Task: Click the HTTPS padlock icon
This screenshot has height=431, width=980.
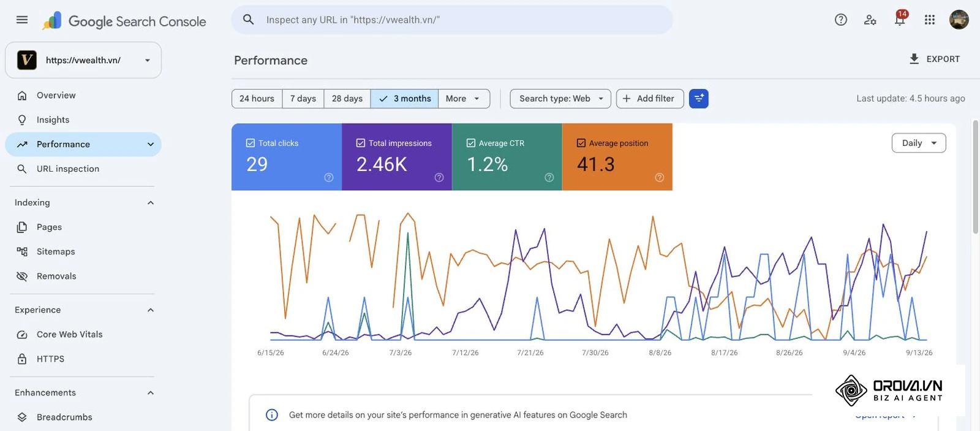Action: pyautogui.click(x=22, y=359)
